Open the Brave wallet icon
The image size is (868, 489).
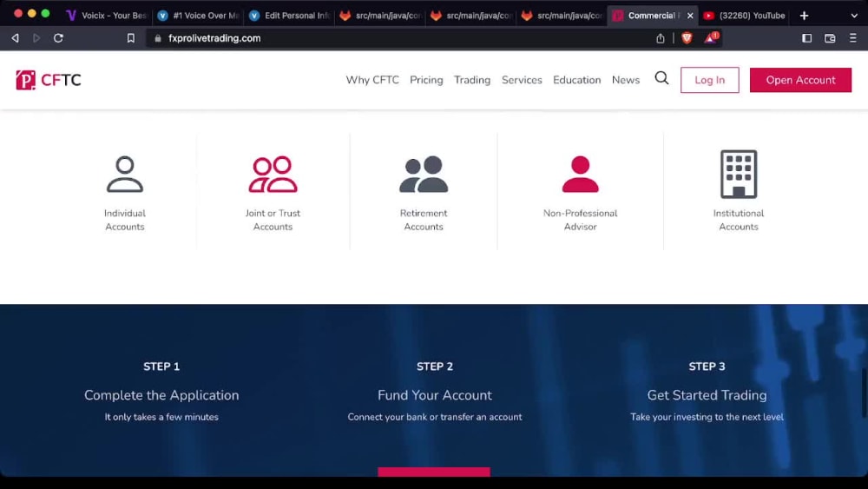(x=830, y=38)
